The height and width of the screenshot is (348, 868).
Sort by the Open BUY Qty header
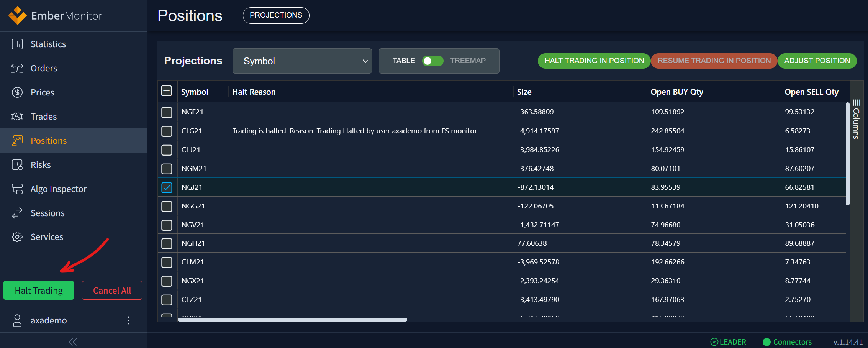pyautogui.click(x=677, y=92)
